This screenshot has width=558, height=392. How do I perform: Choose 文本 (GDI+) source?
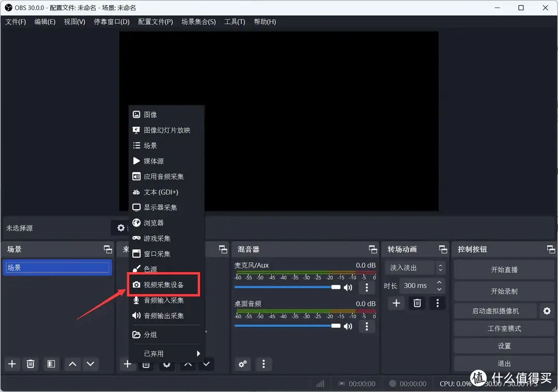(166, 192)
